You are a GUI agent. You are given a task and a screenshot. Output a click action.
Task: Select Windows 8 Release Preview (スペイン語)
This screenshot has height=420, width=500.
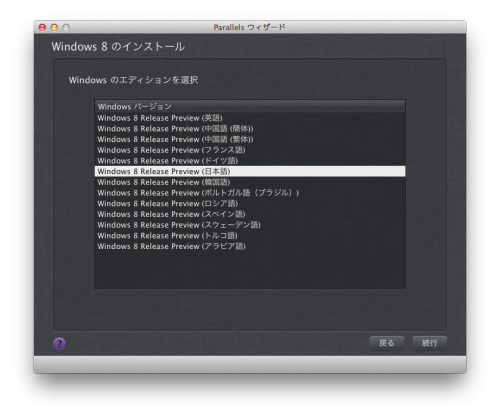[x=250, y=214]
